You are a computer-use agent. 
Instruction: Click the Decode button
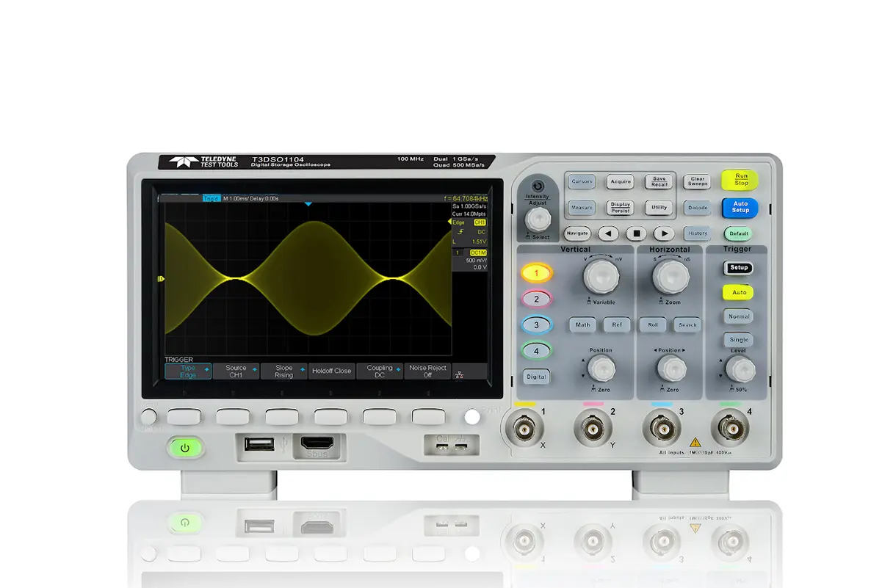pos(697,208)
